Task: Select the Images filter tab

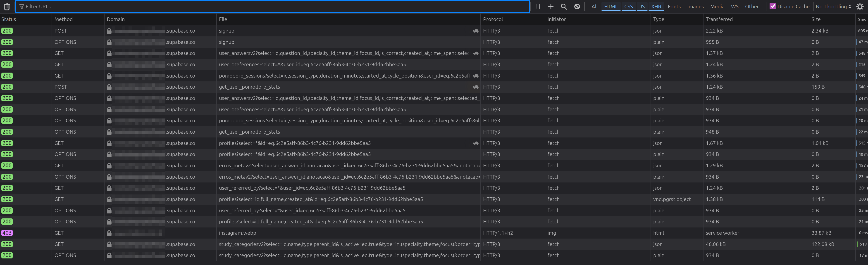Action: click(695, 7)
